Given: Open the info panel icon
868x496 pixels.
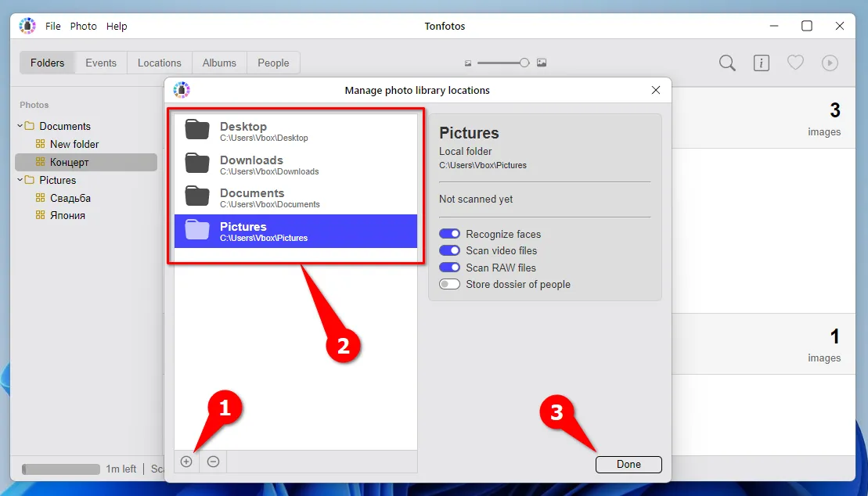Looking at the screenshot, I should pyautogui.click(x=761, y=63).
